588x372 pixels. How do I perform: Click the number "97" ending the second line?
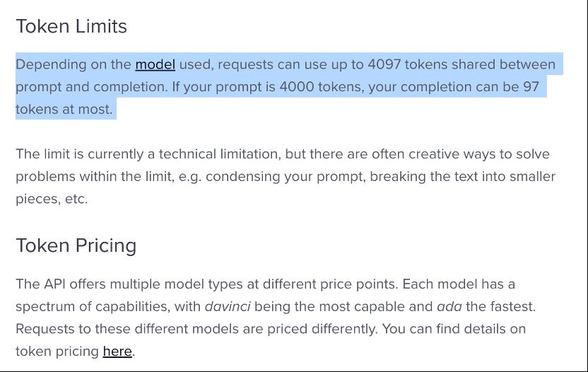pos(531,87)
